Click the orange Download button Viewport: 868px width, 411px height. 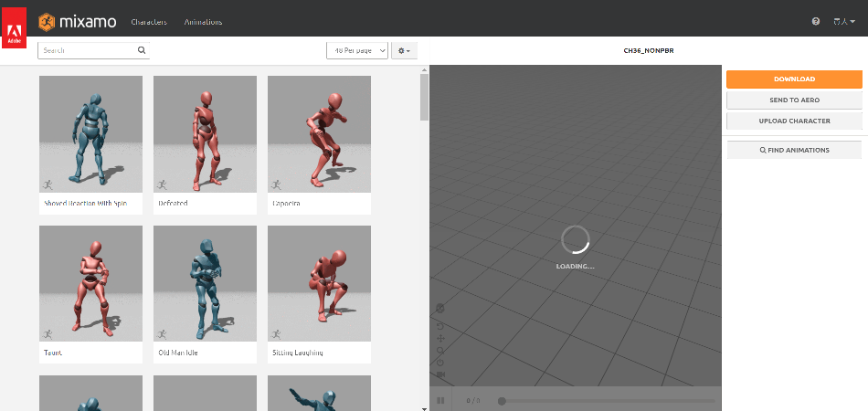tap(794, 79)
